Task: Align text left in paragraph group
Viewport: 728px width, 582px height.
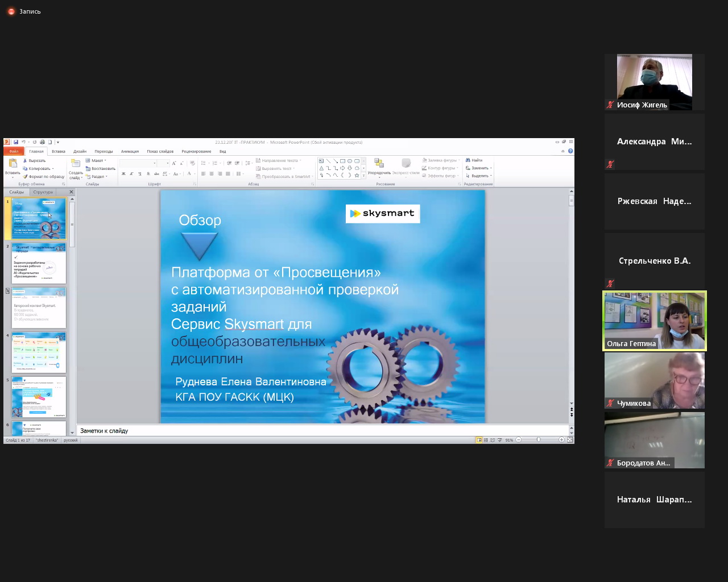Action: point(203,173)
